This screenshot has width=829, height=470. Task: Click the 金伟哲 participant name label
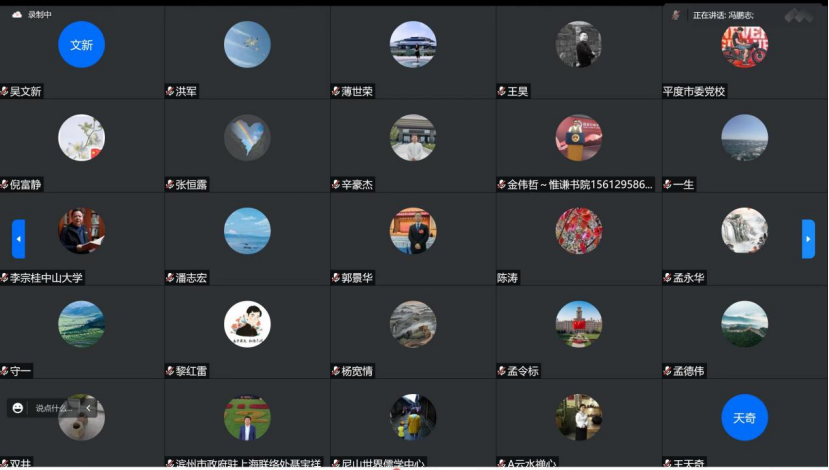click(579, 185)
